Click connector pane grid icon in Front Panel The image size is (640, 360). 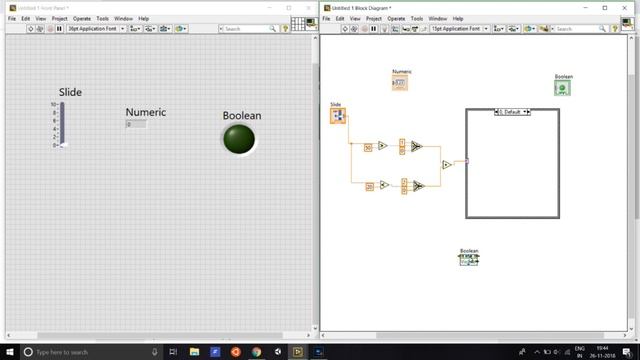(298, 24)
